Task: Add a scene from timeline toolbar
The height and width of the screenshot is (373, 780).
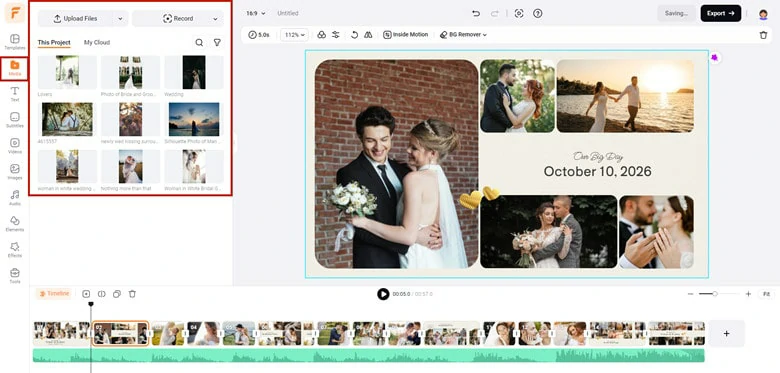Action: [x=86, y=294]
